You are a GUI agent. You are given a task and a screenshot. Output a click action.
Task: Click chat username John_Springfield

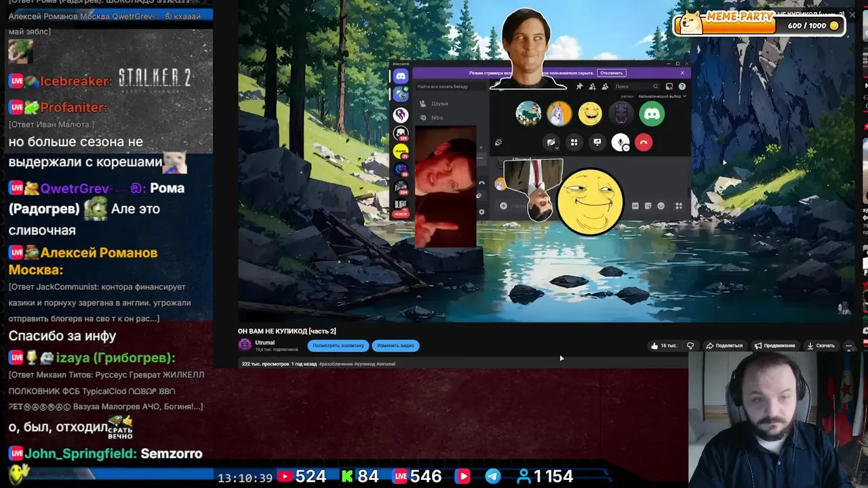(x=81, y=453)
